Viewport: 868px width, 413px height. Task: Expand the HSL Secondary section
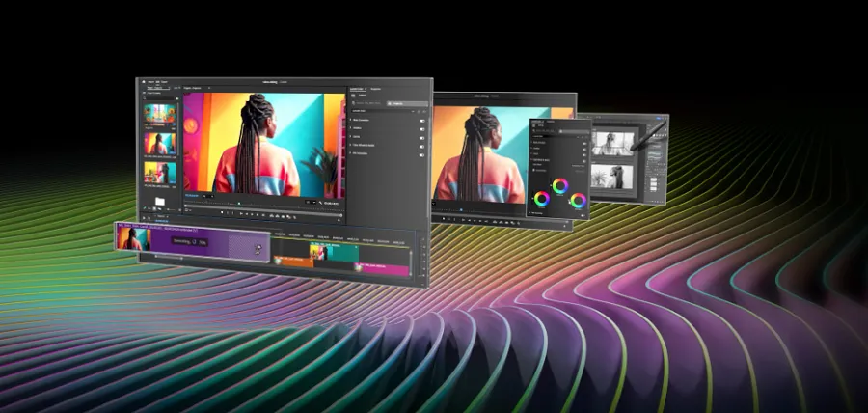coord(350,152)
